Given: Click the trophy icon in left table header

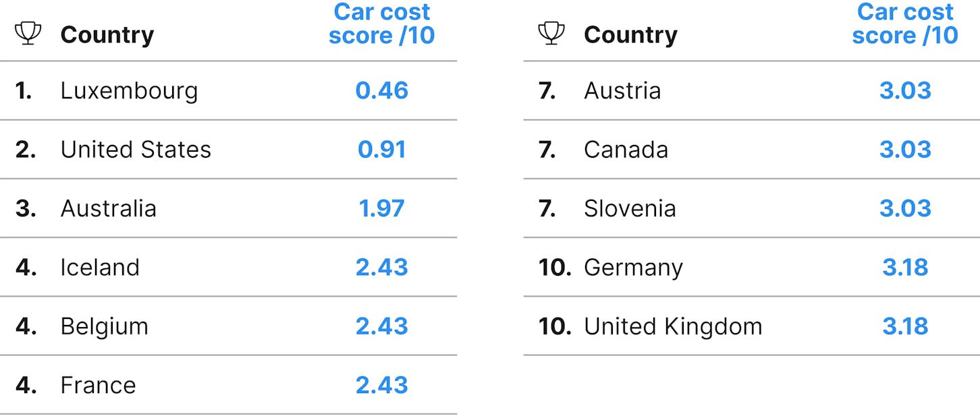Looking at the screenshot, I should pyautogui.click(x=28, y=34).
